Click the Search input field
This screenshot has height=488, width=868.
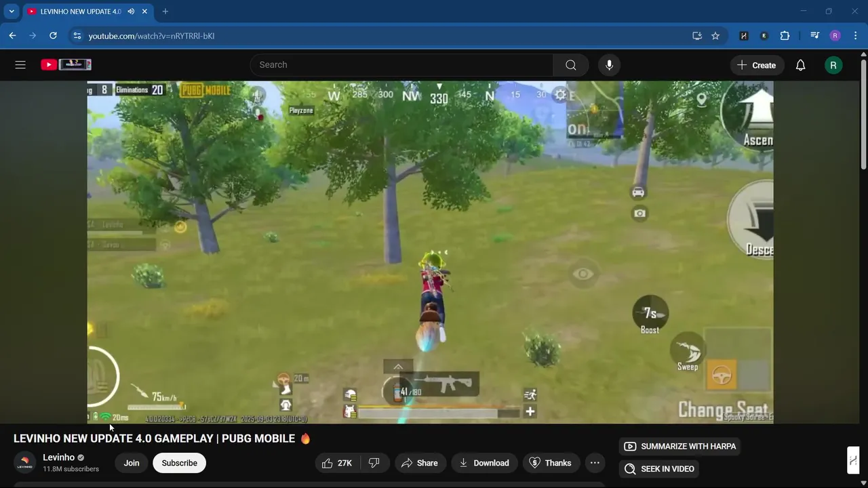(401, 65)
